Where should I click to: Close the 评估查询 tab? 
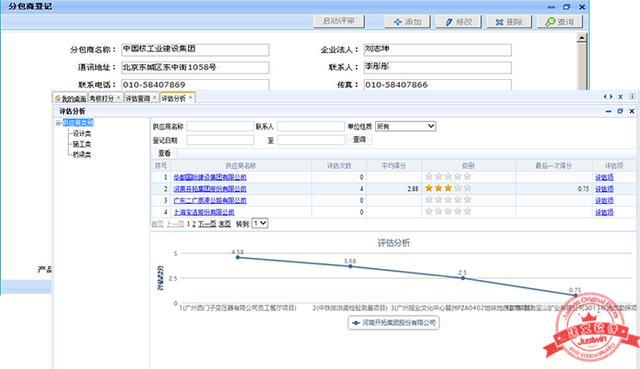click(155, 98)
